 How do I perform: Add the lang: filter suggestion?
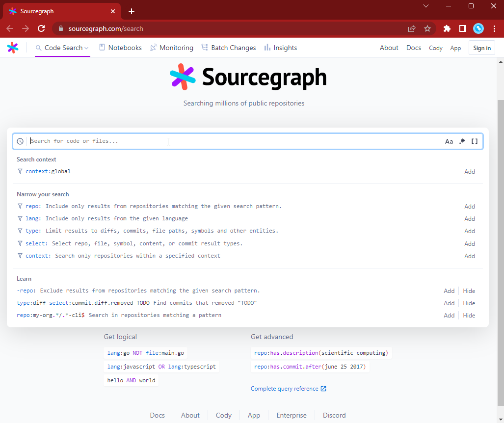[x=470, y=218]
